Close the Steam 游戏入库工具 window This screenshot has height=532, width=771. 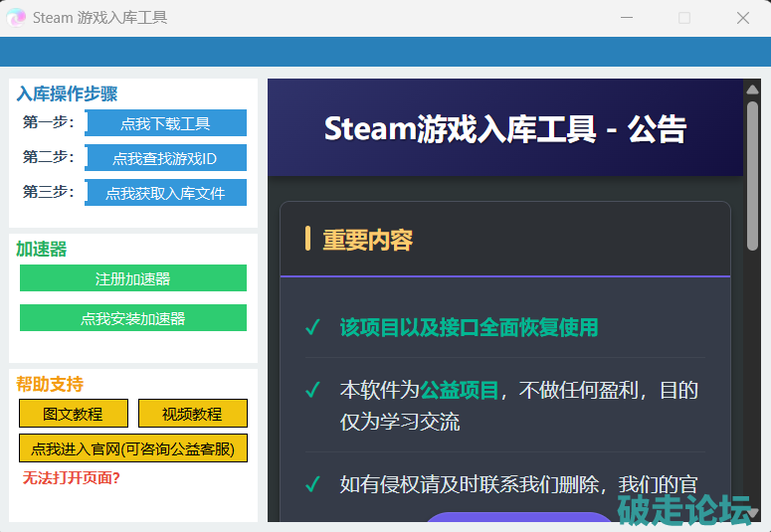tap(742, 18)
